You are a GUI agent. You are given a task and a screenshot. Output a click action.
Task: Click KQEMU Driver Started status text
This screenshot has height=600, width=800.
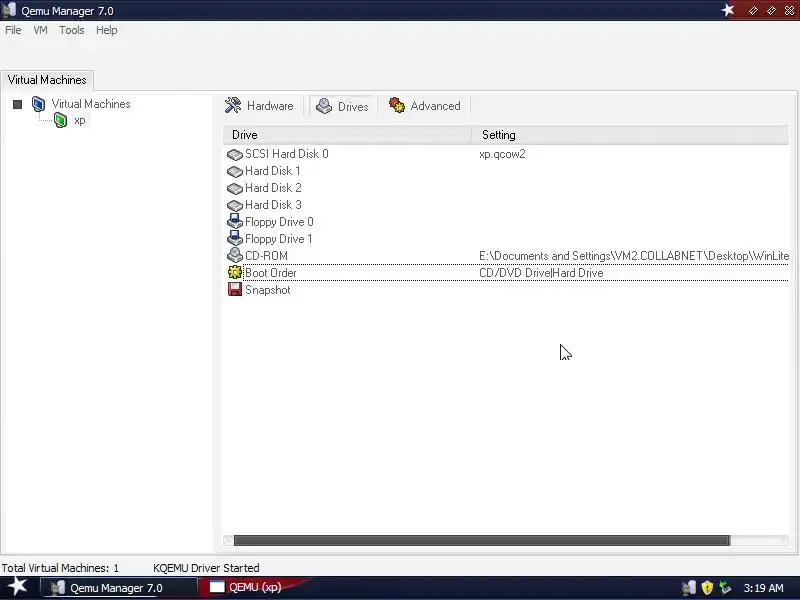coord(206,568)
